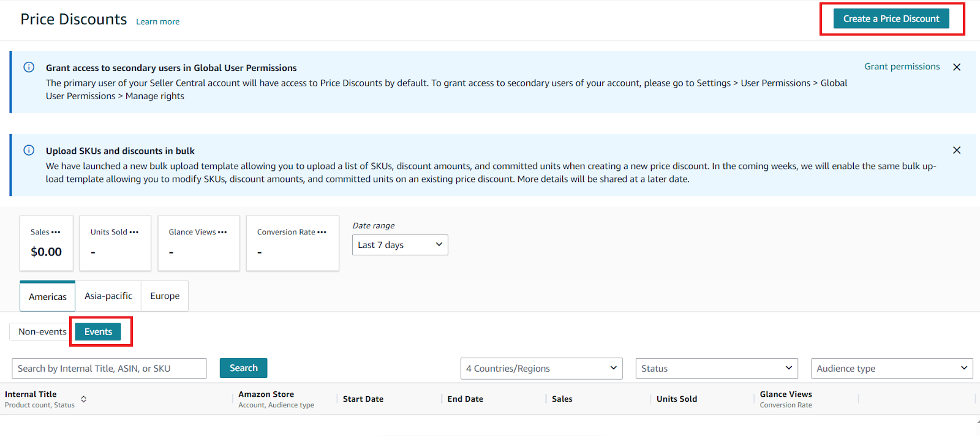
Task: Open the Sales card ellipsis menu
Action: pos(56,232)
